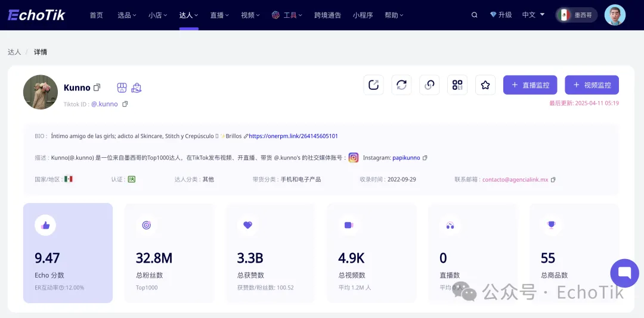Click the ER互动率 help question icon
This screenshot has width=644, height=318.
(62, 288)
